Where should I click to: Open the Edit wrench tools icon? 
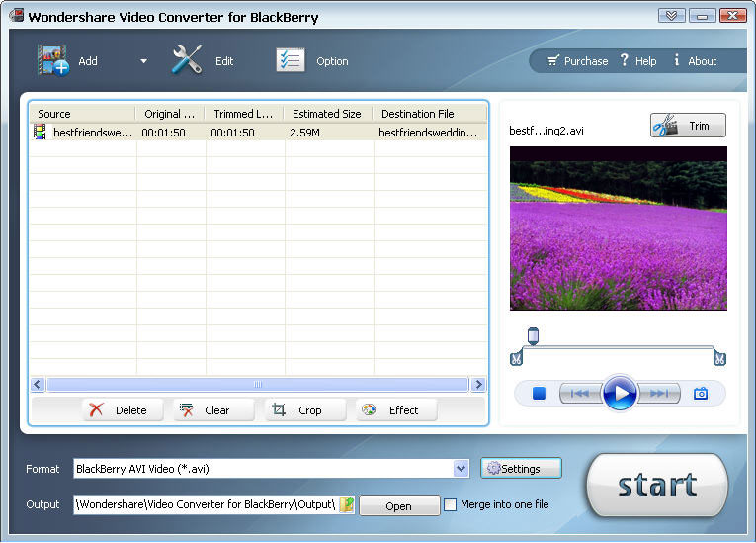coord(187,60)
